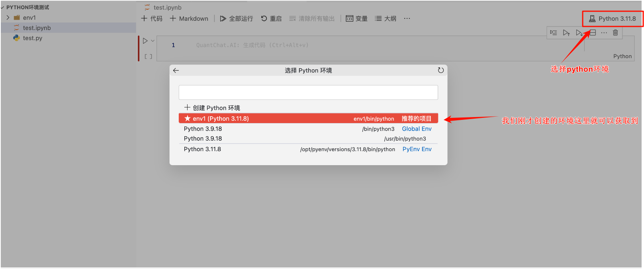Run the first notebook cell
The image size is (644, 269).
[145, 41]
